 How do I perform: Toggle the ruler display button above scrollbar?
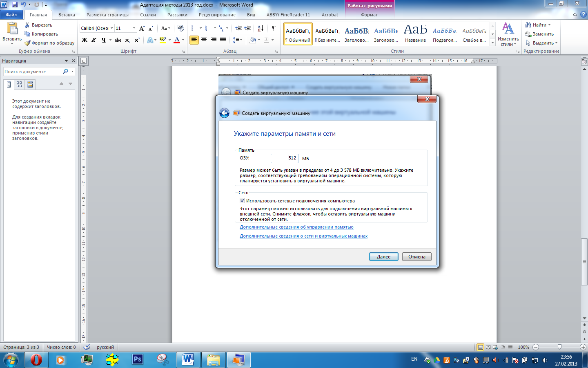(584, 62)
